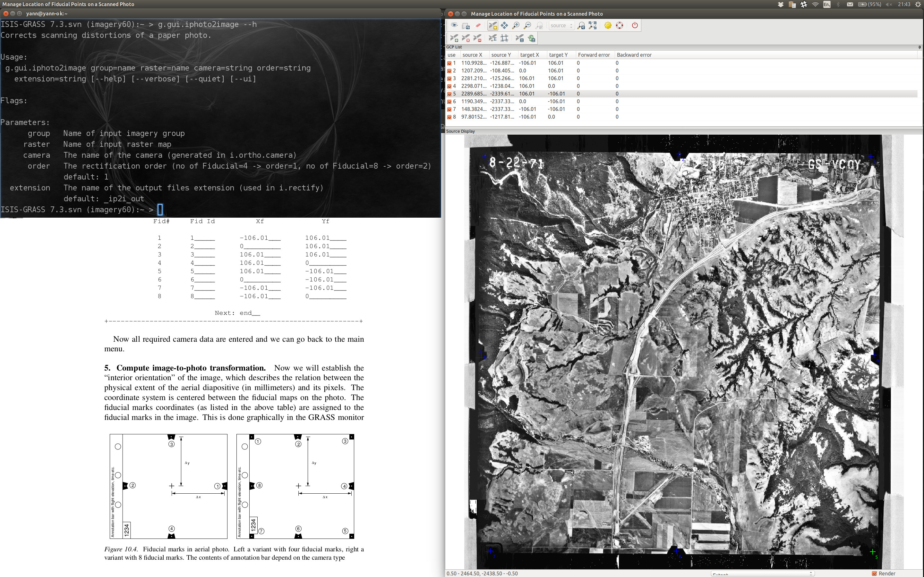Viewport: 924px width, 577px height.
Task: Select the zoom in magnifier tool
Action: click(x=516, y=25)
